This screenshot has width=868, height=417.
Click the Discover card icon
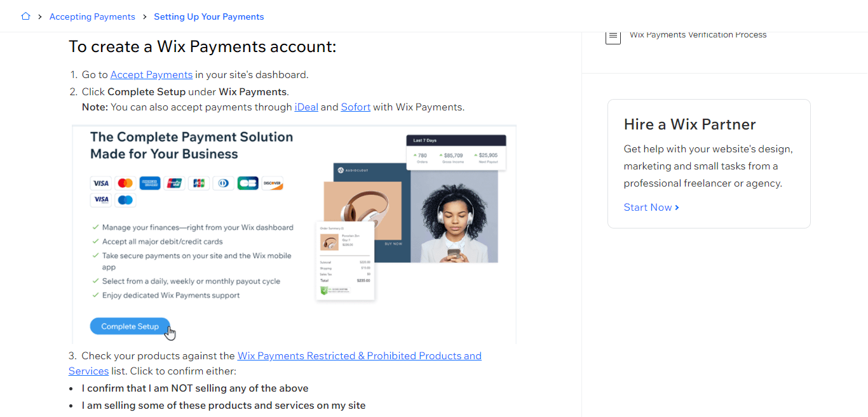[273, 183]
